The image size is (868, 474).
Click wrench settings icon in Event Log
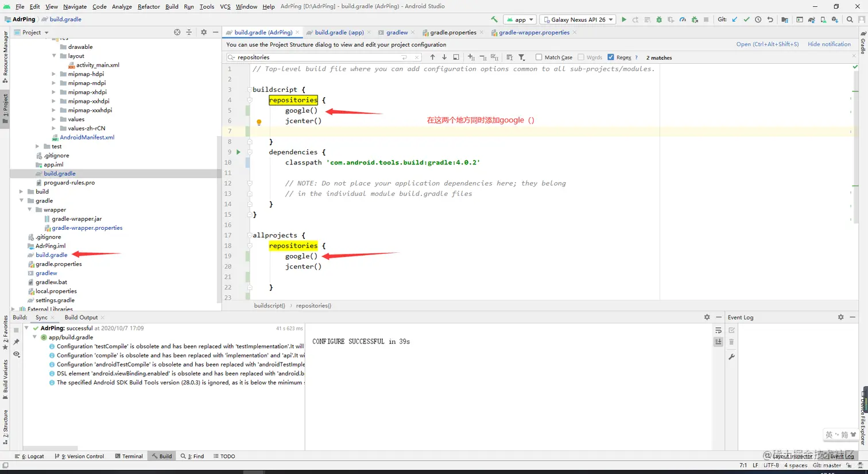tap(731, 357)
